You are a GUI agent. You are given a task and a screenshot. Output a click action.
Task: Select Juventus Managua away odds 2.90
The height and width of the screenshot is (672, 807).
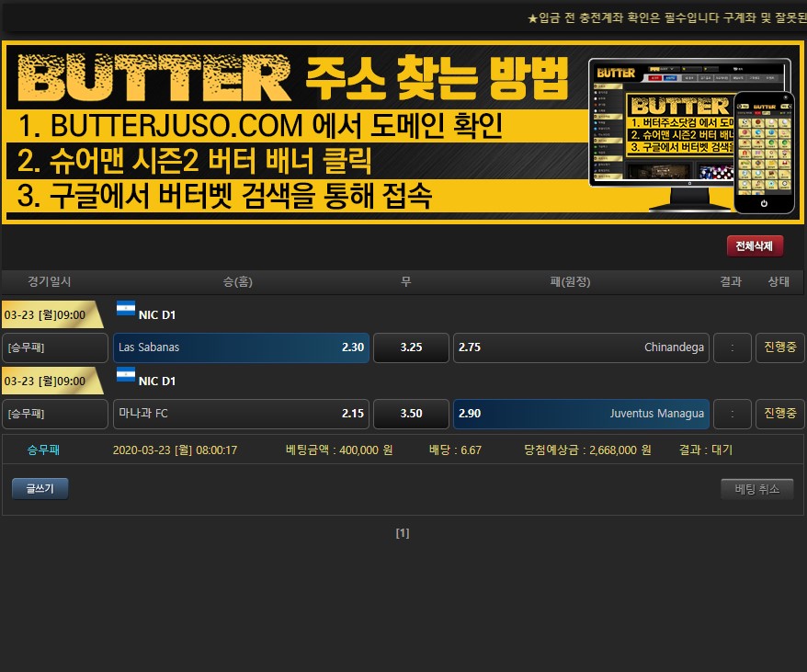pos(581,414)
